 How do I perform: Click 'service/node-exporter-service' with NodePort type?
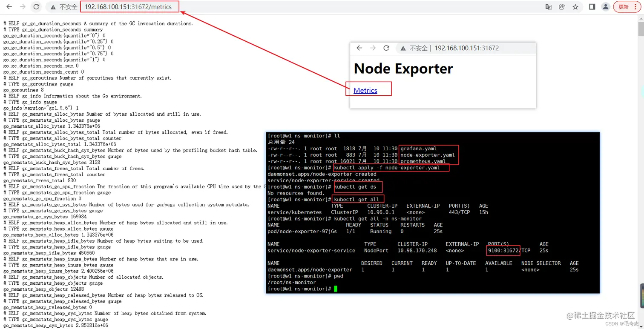(311, 251)
